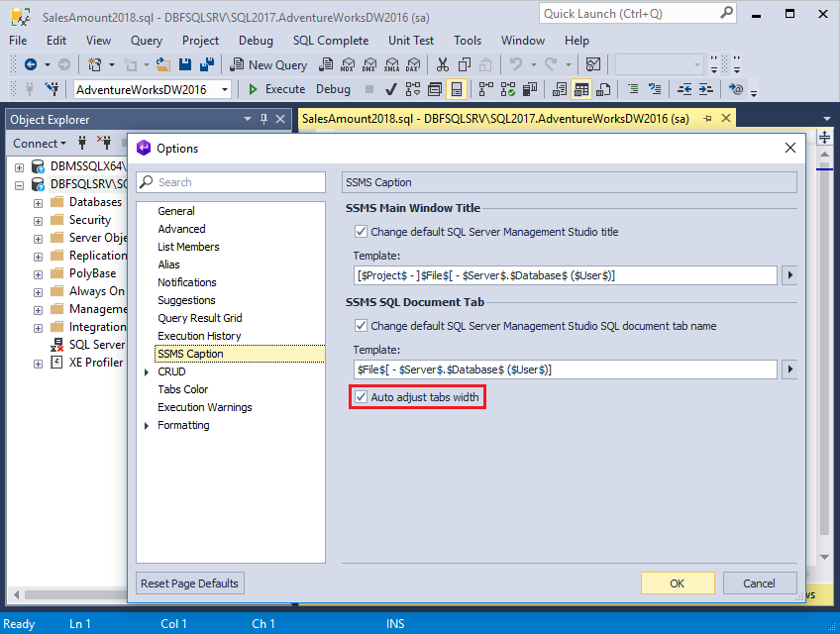840x634 pixels.
Task: Click the XMLA query icon
Action: click(x=391, y=64)
